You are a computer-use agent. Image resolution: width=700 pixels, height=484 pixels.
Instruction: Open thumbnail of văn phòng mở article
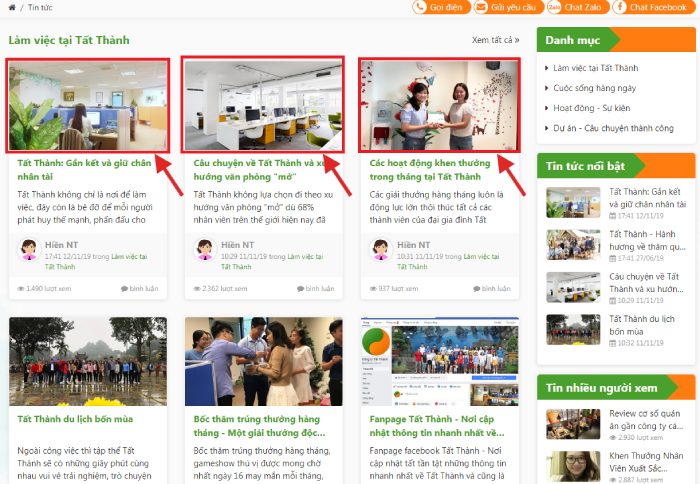(x=263, y=105)
